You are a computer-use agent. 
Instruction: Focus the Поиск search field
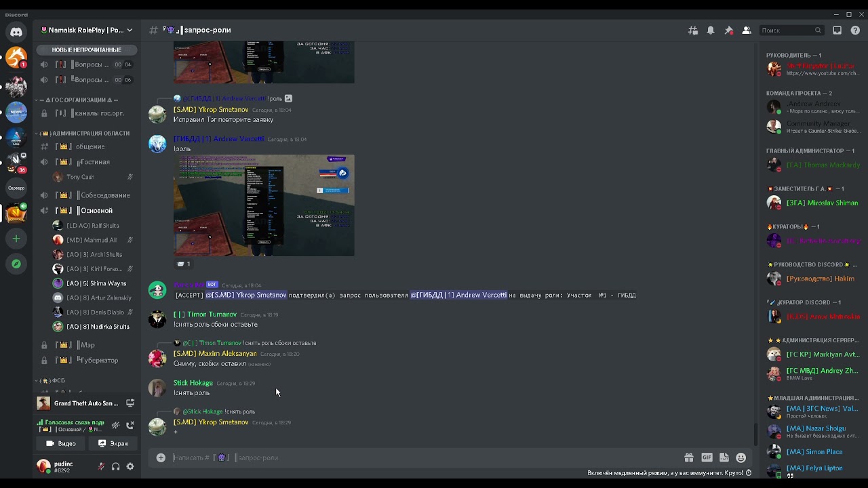pos(791,30)
